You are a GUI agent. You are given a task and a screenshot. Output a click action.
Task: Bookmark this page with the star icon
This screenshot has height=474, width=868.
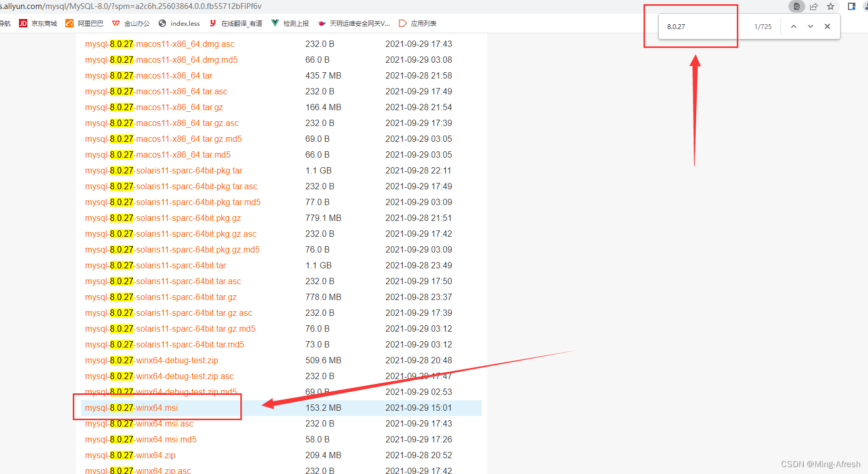point(831,6)
